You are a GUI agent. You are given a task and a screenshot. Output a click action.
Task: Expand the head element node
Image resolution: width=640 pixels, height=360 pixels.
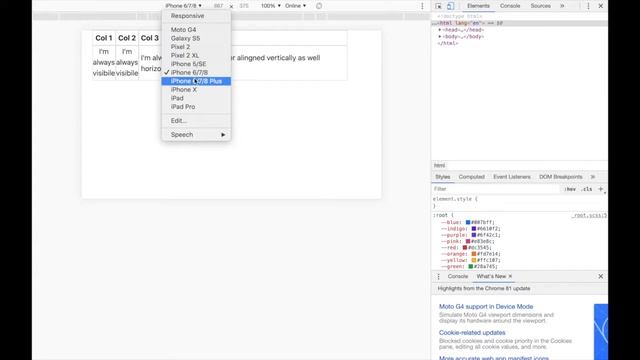[x=440, y=30]
